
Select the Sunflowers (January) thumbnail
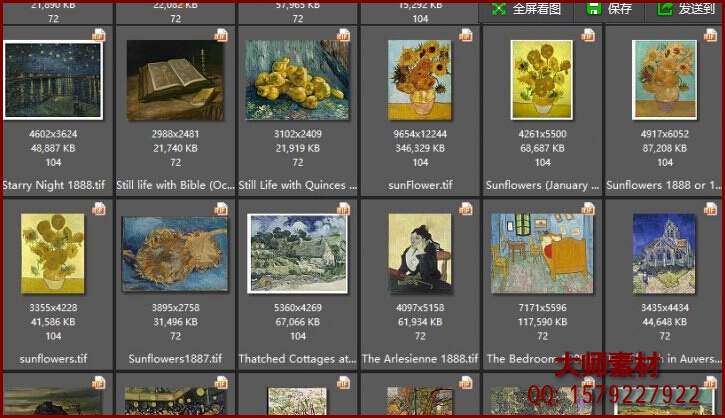click(542, 80)
